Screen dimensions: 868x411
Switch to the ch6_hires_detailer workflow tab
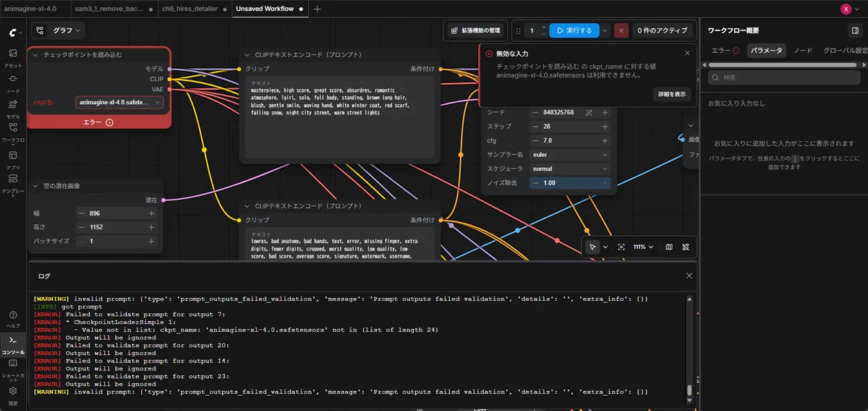click(195, 9)
